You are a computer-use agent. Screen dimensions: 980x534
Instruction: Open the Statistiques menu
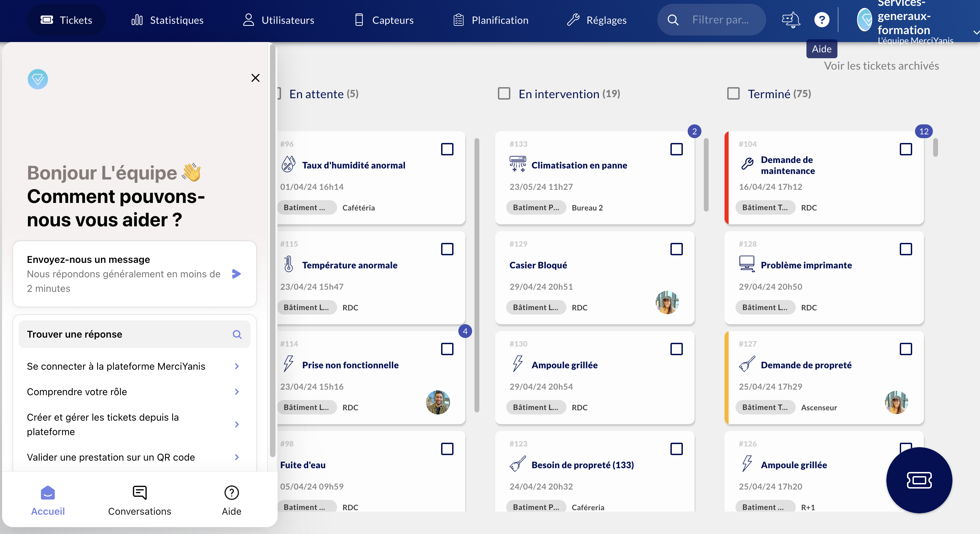(167, 20)
